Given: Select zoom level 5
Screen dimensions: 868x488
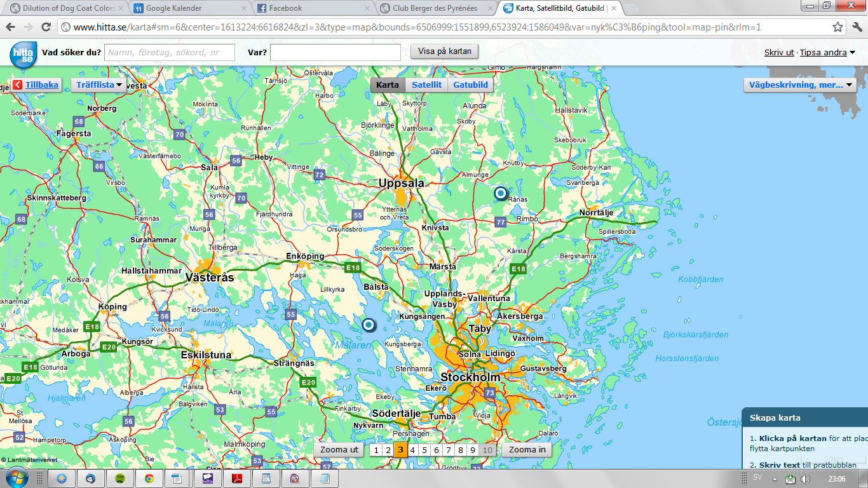Looking at the screenshot, I should (x=424, y=450).
